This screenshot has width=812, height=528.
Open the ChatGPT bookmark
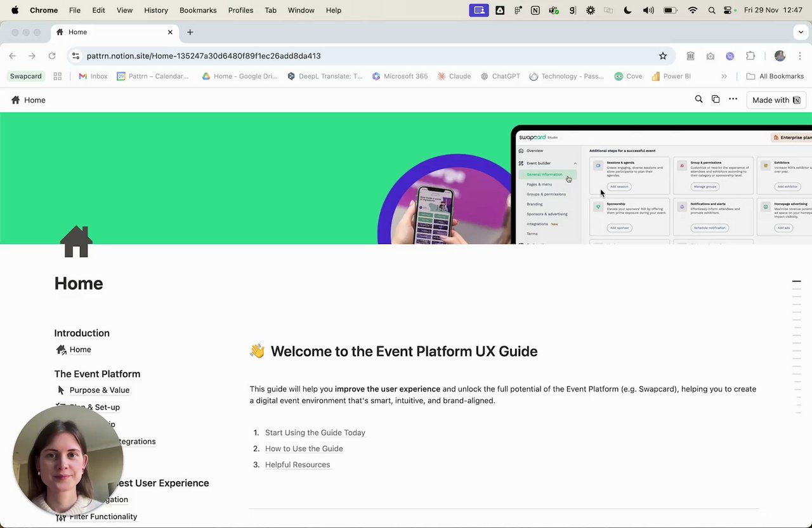(500, 76)
